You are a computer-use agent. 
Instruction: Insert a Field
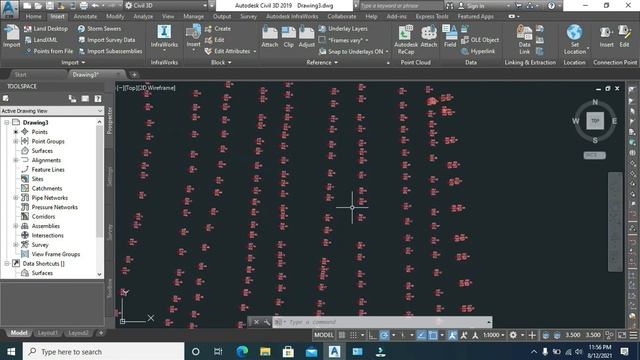pyautogui.click(x=450, y=37)
